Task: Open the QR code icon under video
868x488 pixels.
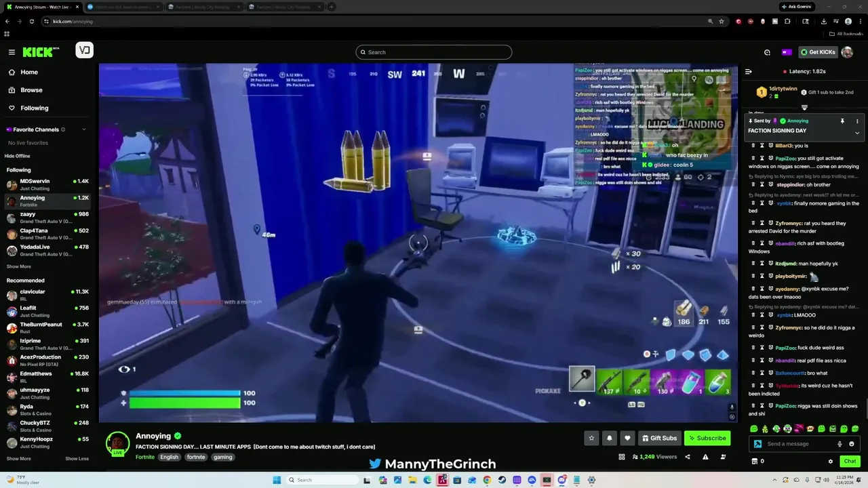Action: pyautogui.click(x=622, y=457)
